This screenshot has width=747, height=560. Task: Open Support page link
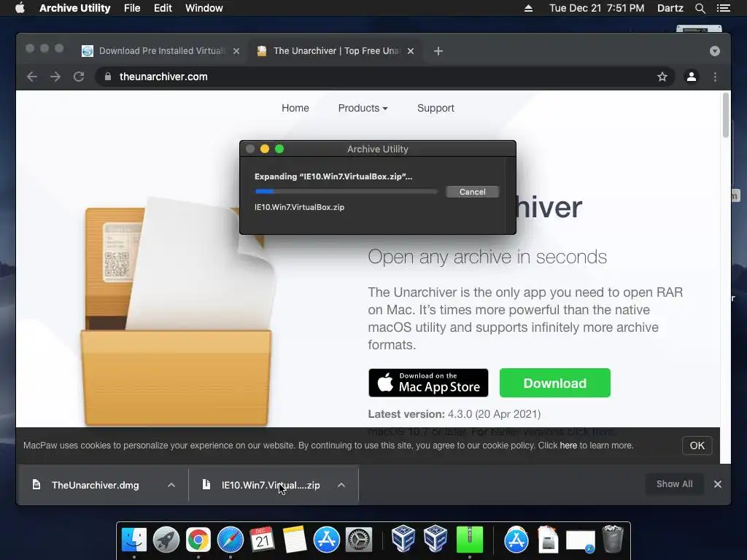(x=436, y=108)
